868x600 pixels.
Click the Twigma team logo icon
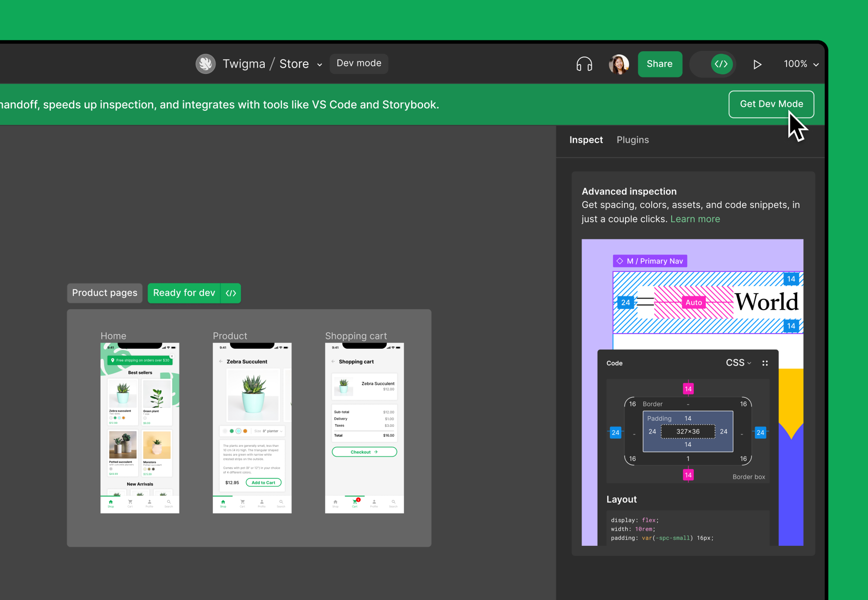[206, 64]
